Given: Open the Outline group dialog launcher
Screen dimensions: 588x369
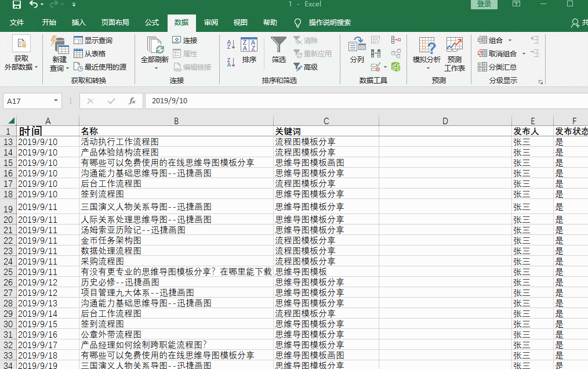Looking at the screenshot, I should [541, 82].
